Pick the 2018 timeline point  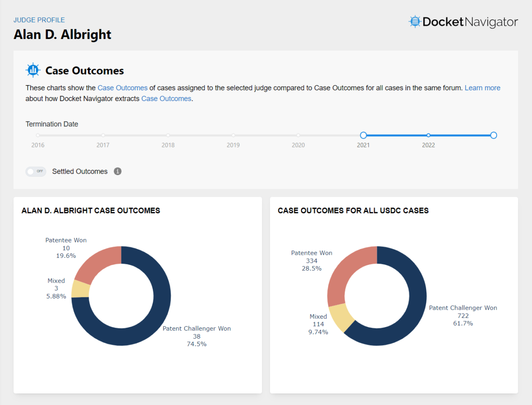coord(168,135)
